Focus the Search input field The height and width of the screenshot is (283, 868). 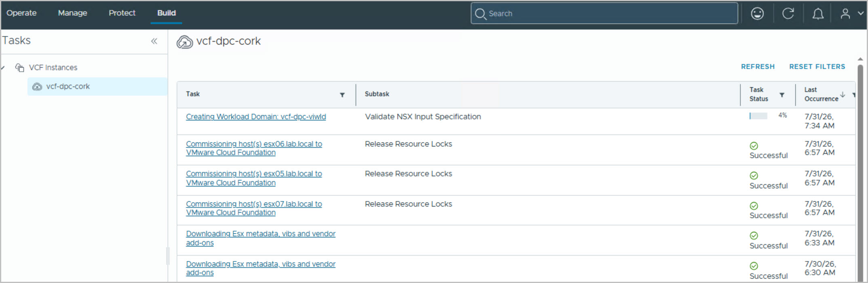pos(604,13)
